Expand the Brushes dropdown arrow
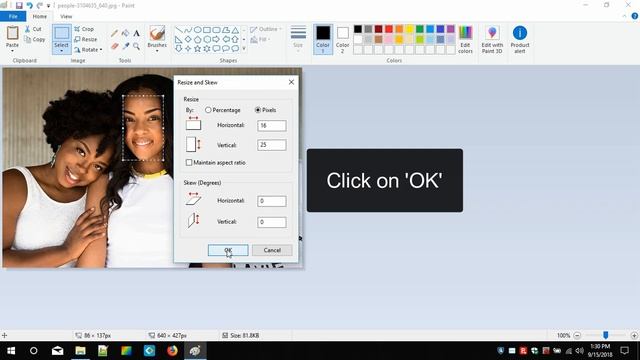 [157, 51]
